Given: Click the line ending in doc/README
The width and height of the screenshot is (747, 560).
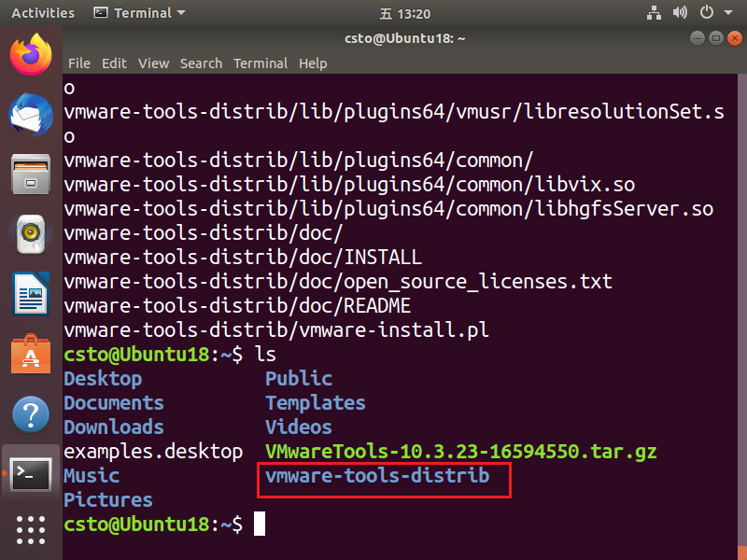Looking at the screenshot, I should [x=237, y=305].
